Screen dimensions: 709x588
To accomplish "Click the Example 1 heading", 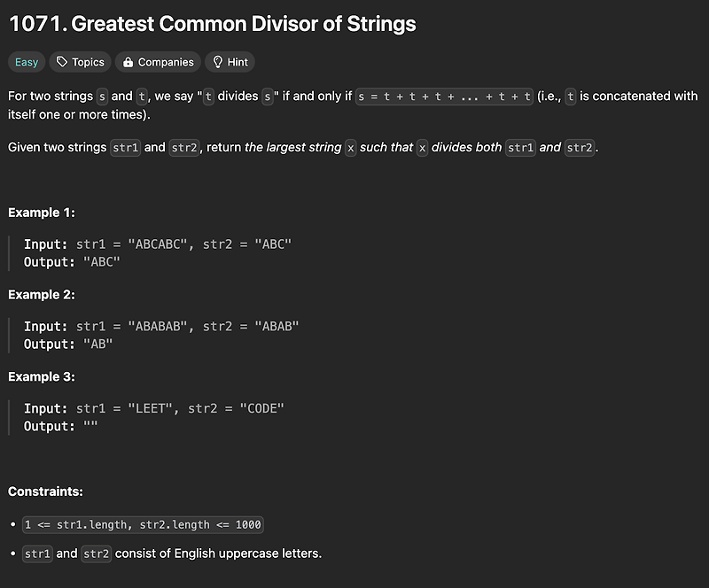I will [42, 213].
